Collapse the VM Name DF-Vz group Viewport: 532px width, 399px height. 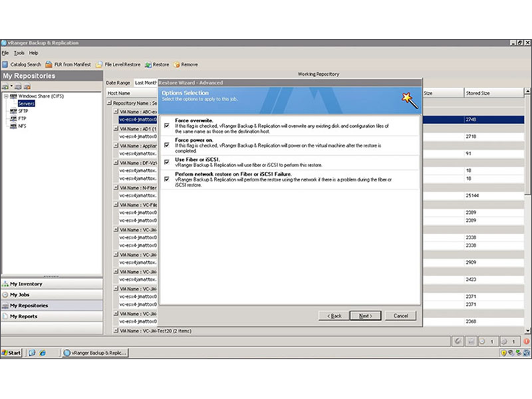(x=116, y=163)
